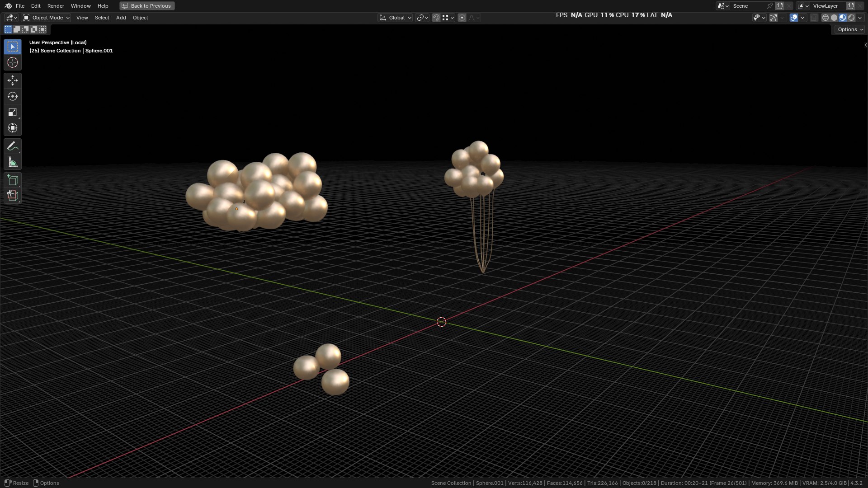Select the Annotate tool

click(x=13, y=146)
